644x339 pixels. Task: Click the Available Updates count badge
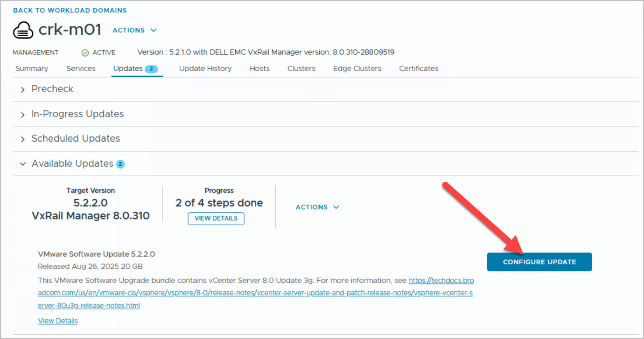tap(121, 164)
